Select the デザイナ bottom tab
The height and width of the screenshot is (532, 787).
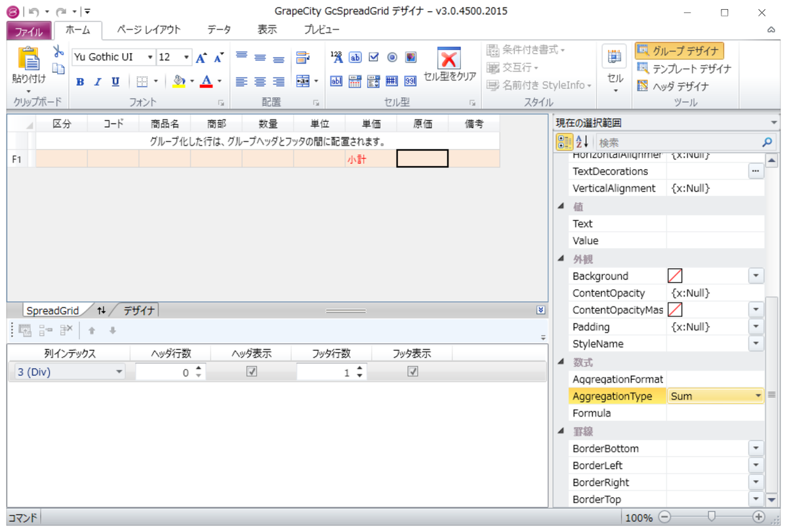coord(138,311)
